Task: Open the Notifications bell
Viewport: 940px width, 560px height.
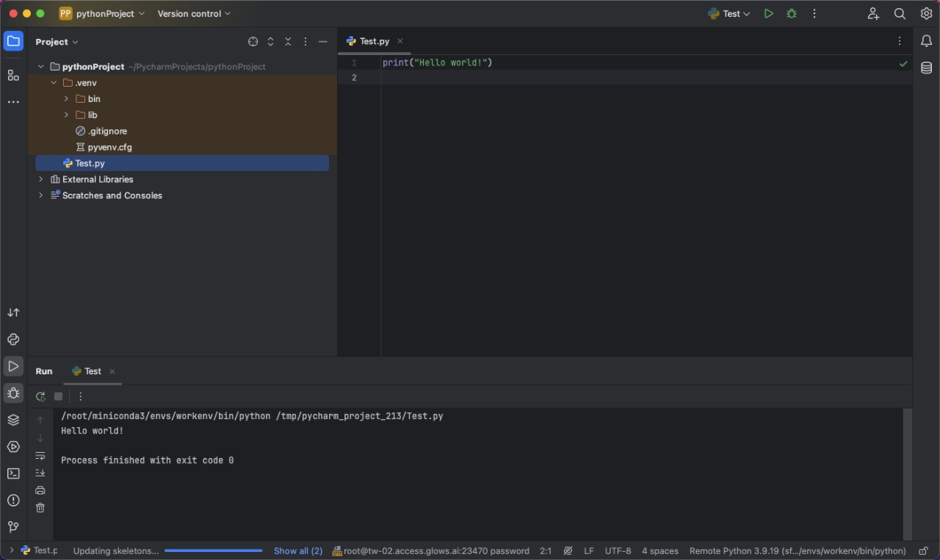Action: (x=926, y=41)
